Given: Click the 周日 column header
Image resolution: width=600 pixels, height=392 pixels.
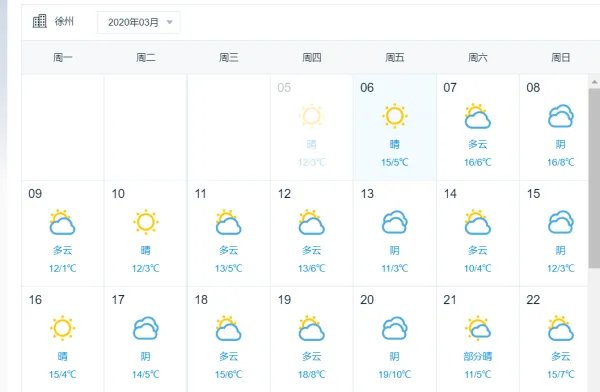Looking at the screenshot, I should point(561,58).
